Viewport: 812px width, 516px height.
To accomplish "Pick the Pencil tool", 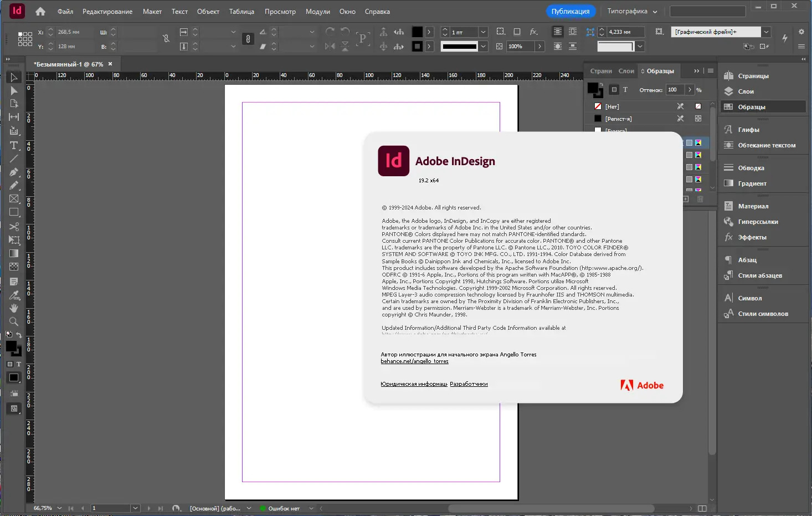I will coord(14,185).
